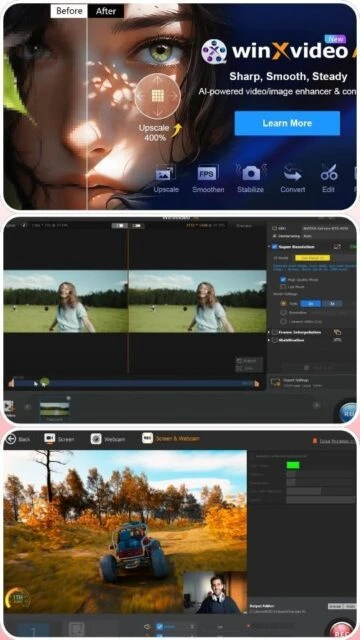Select the Resolution radio option
The height and width of the screenshot is (640, 360).
(283, 312)
